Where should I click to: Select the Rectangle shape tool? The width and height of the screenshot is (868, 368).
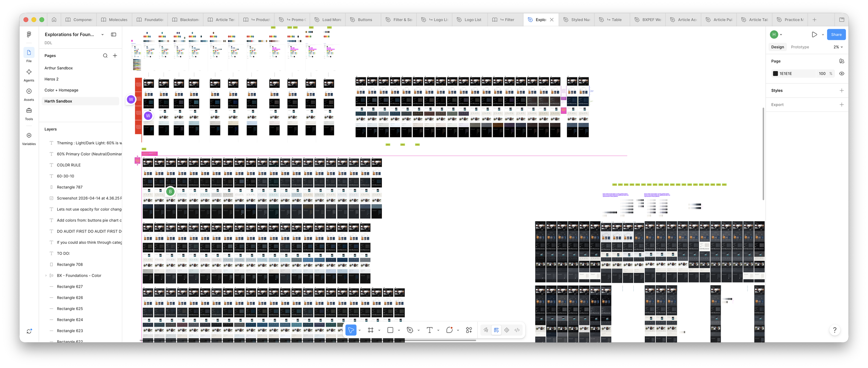(390, 330)
